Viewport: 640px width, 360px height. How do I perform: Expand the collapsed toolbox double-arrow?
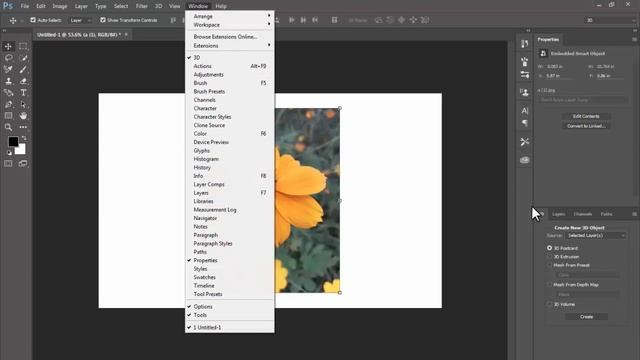click(x=4, y=31)
